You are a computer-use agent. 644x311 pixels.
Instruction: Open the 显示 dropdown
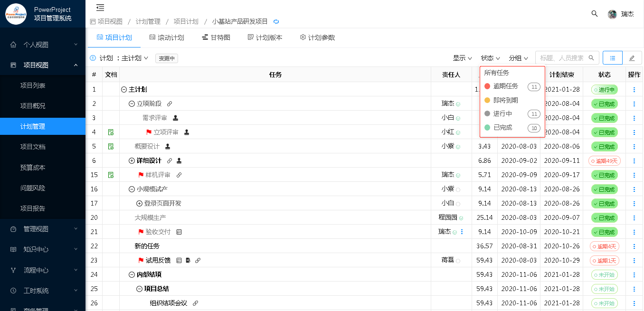click(x=462, y=58)
